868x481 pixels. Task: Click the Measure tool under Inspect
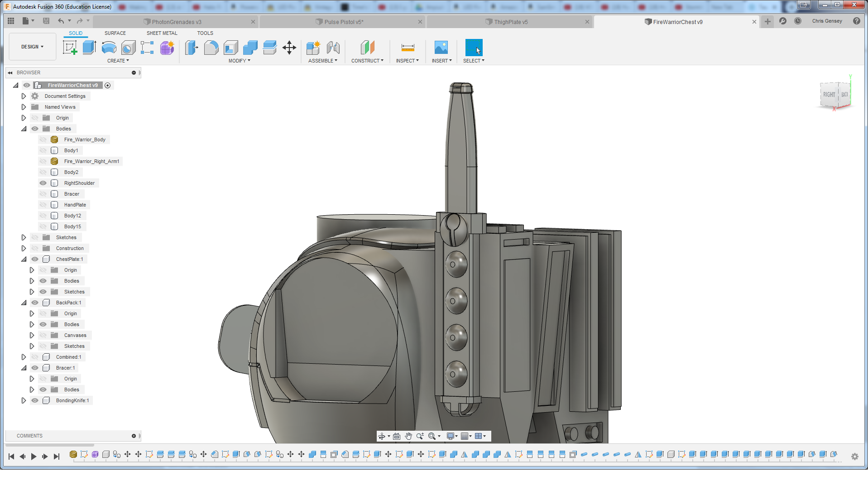tap(408, 48)
